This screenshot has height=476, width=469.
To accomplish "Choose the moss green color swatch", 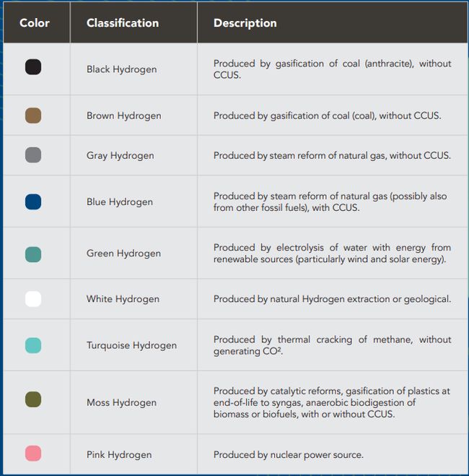I will pyautogui.click(x=33, y=400).
